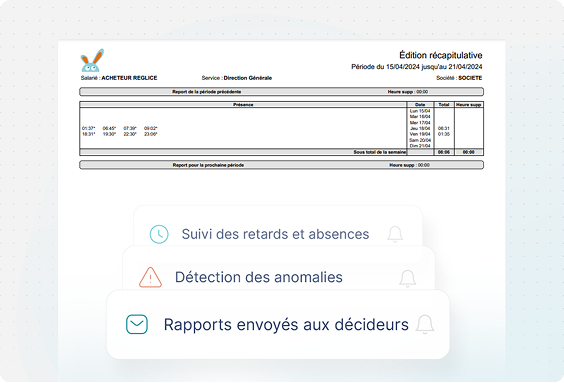
Task: Click the Société SOCIETE label
Action: (x=459, y=78)
